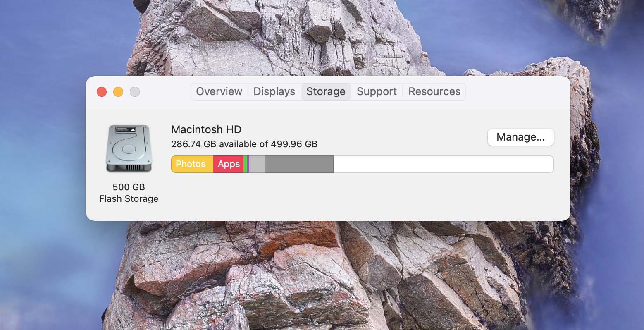Open the Displays tab
The height and width of the screenshot is (330, 644).
(x=274, y=91)
